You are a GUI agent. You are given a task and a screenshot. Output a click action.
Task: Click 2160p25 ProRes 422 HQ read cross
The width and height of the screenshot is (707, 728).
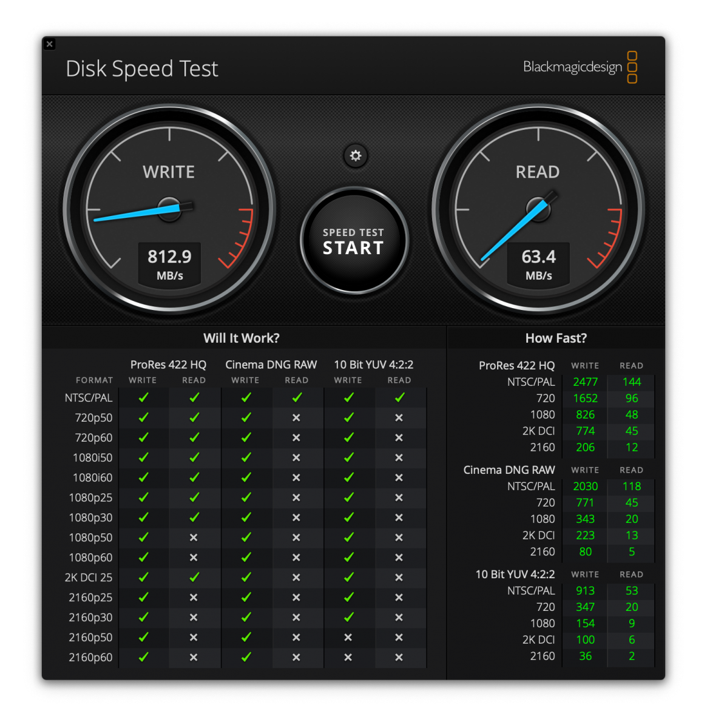[x=194, y=598]
